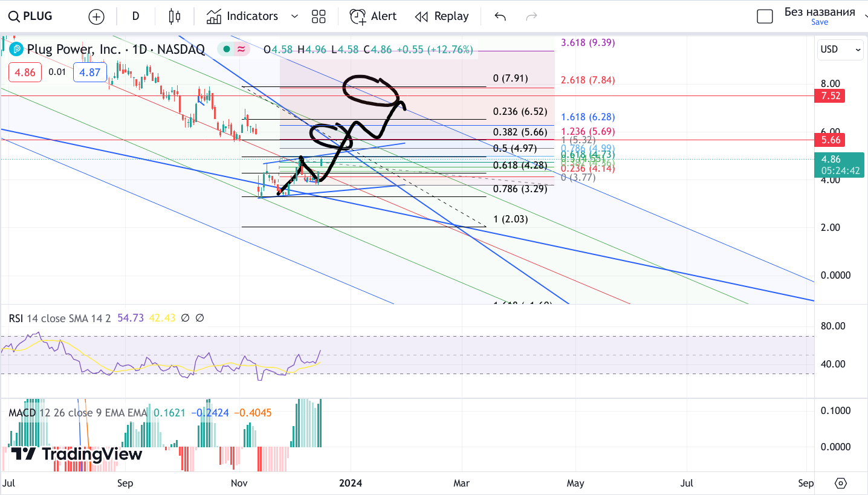Open the Без названия layout menu
Viewport: 868px width, 495px height.
(820, 12)
